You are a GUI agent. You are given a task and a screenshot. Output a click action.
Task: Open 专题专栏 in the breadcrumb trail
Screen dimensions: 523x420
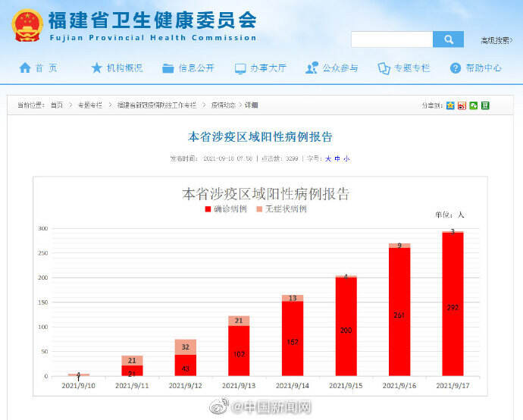(90, 105)
